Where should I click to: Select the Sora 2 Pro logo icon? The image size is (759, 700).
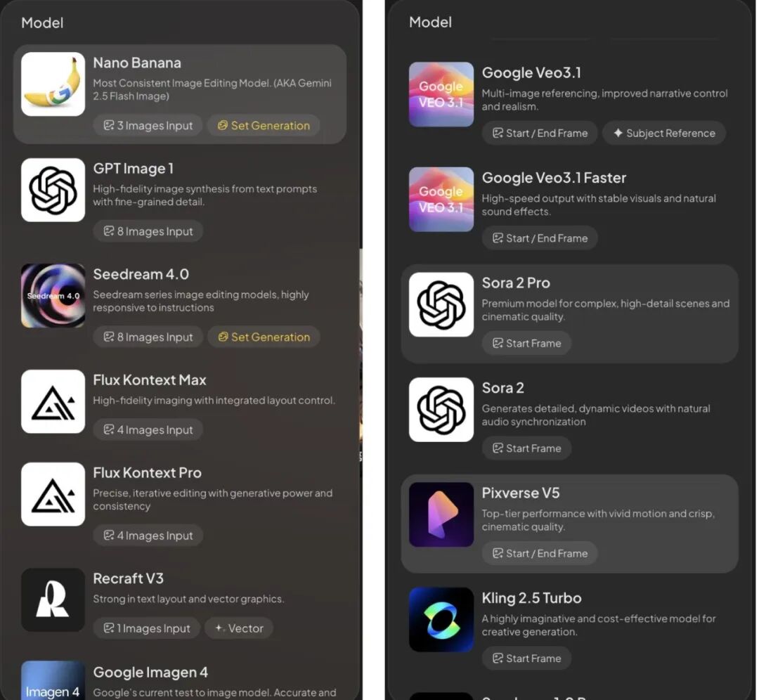click(441, 304)
